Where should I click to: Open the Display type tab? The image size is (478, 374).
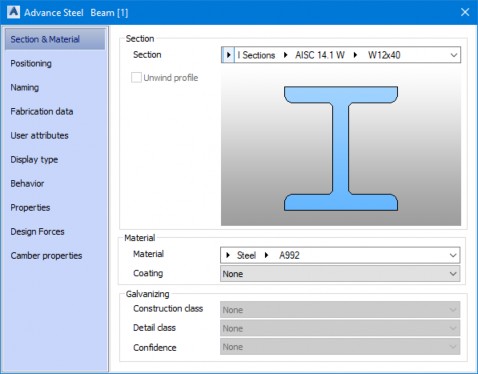(x=34, y=159)
